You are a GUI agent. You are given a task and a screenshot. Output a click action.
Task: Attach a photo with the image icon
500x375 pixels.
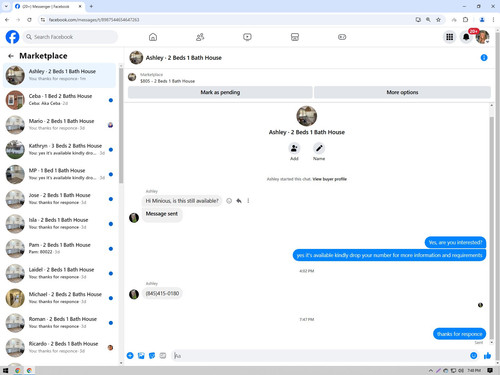coord(141,356)
